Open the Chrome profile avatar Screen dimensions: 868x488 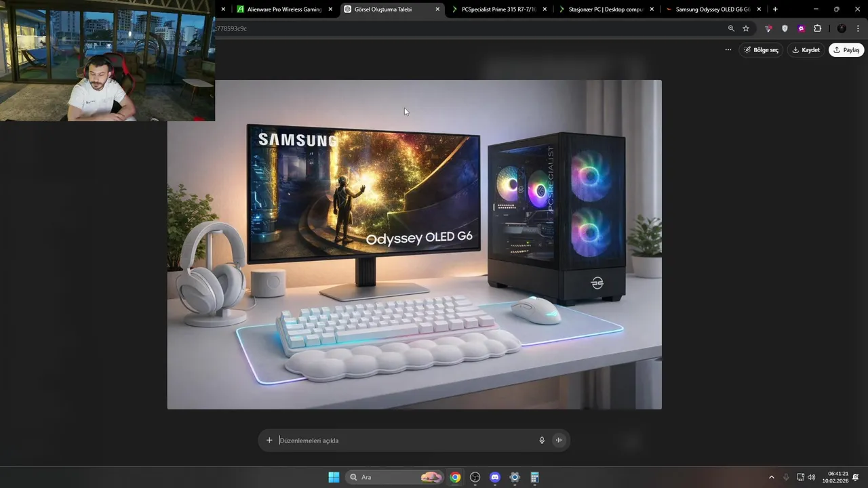coord(842,28)
